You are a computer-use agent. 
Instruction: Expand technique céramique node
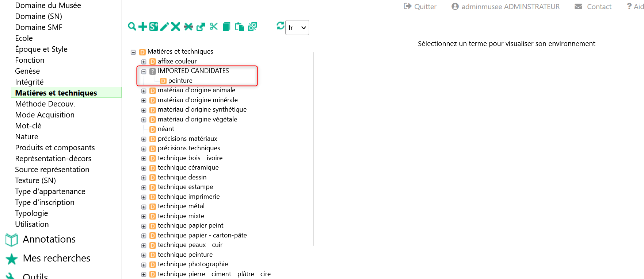tap(144, 168)
